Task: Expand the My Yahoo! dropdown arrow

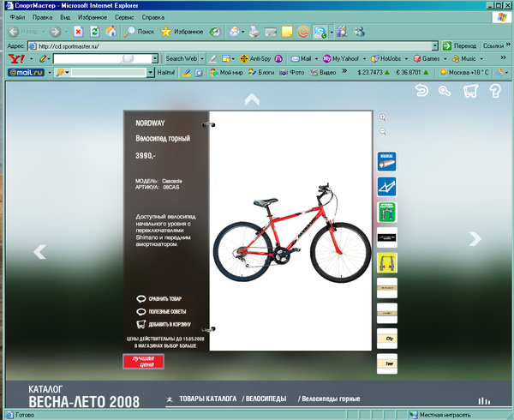Action: point(364,59)
